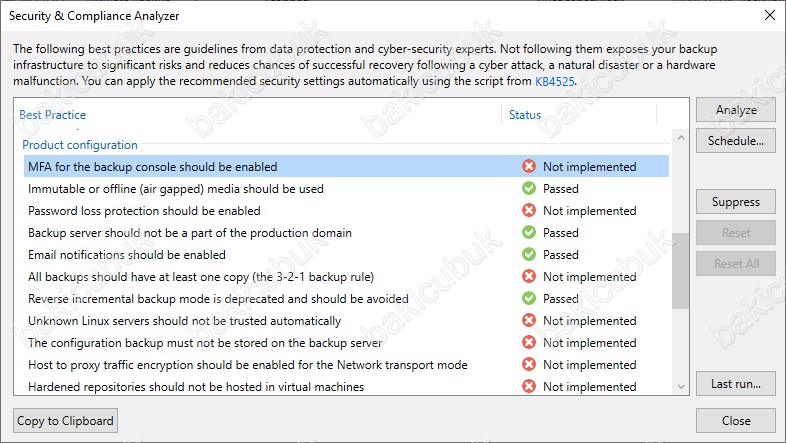Screen dimensions: 786x443
Task: Click green check icon for Reverse incremental row
Action: click(528, 298)
